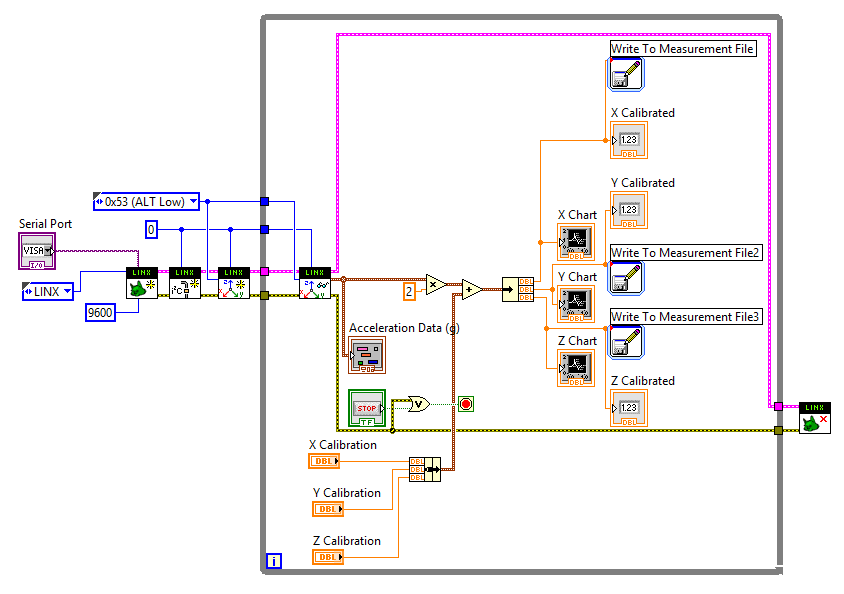
Task: Select the X Calibrated numeric indicator
Action: (x=629, y=140)
